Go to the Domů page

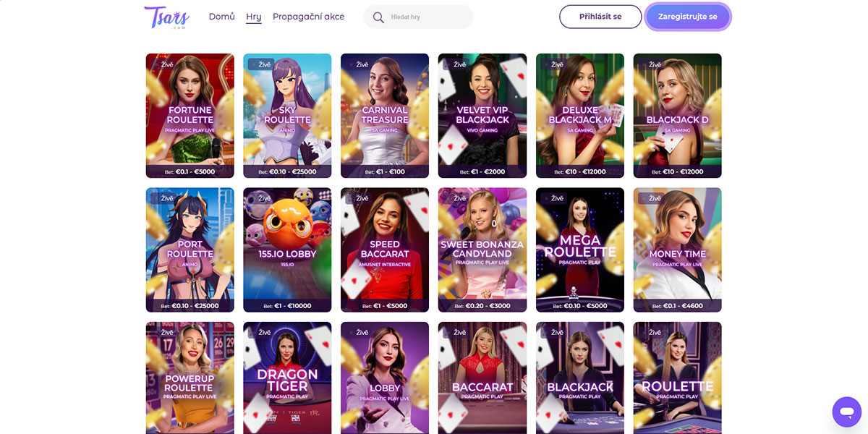click(x=221, y=17)
